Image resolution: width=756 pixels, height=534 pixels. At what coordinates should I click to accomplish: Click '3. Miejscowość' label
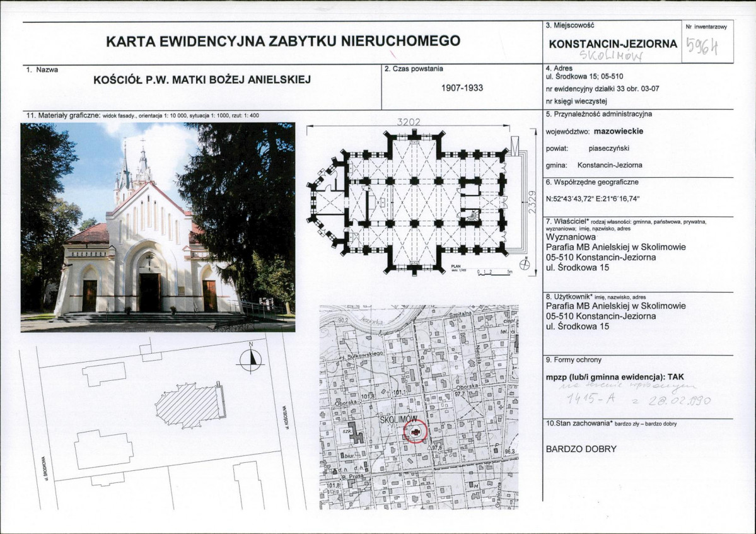point(570,25)
